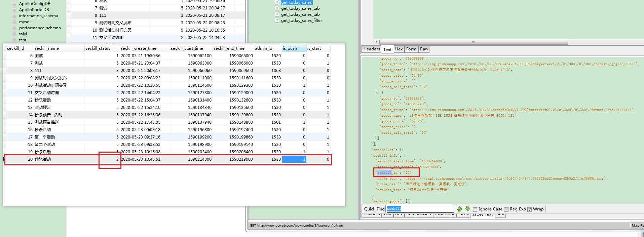This screenshot has width=644, height=237.
Task: Click the GET loginconfig.json status bar text
Action: point(296,226)
